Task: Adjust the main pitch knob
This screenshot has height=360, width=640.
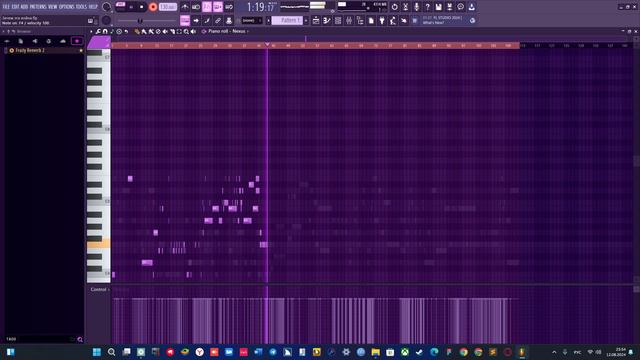Action: [x=107, y=20]
